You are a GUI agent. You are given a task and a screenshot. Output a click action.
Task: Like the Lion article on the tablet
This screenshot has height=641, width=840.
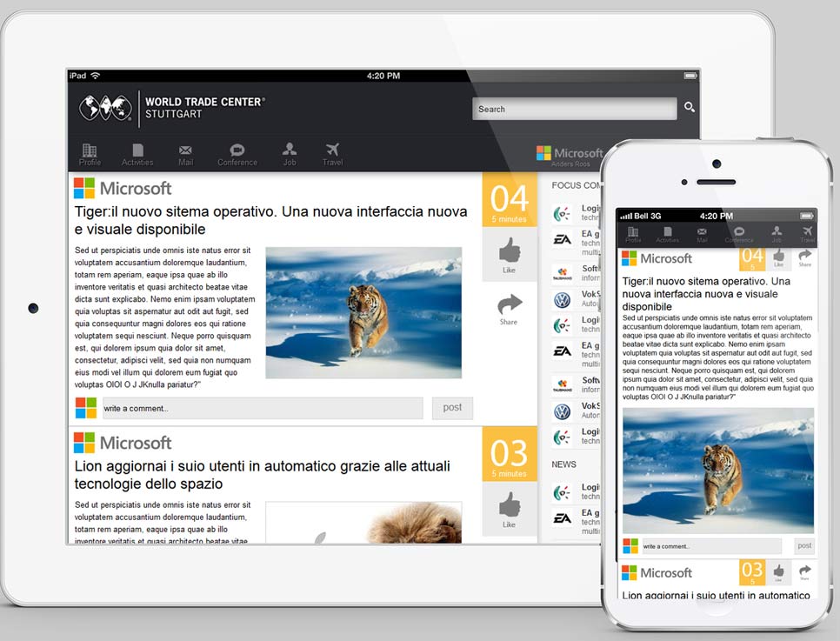[x=509, y=510]
